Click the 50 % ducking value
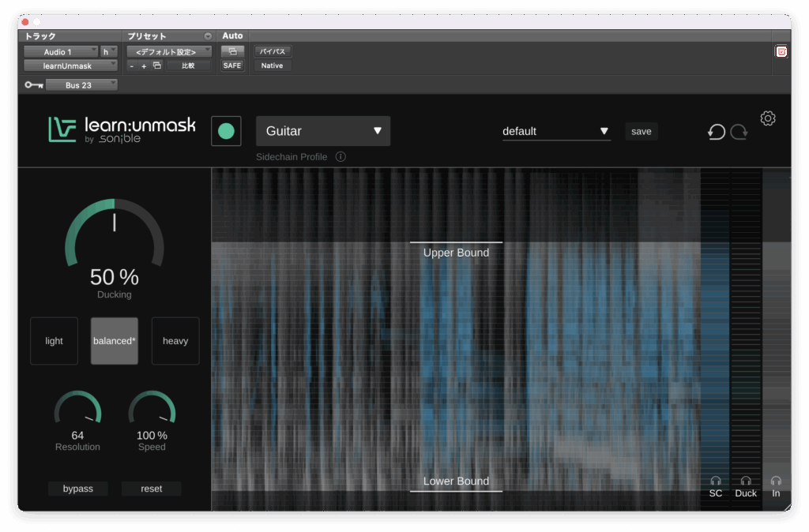Screen dimensions: 809x532 [115, 277]
